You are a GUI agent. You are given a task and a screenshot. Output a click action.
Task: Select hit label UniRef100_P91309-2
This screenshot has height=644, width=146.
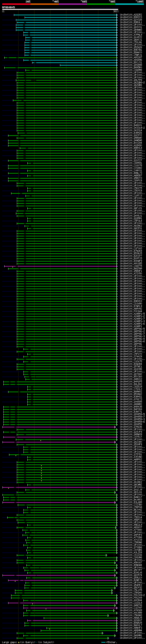tap(132, 595)
